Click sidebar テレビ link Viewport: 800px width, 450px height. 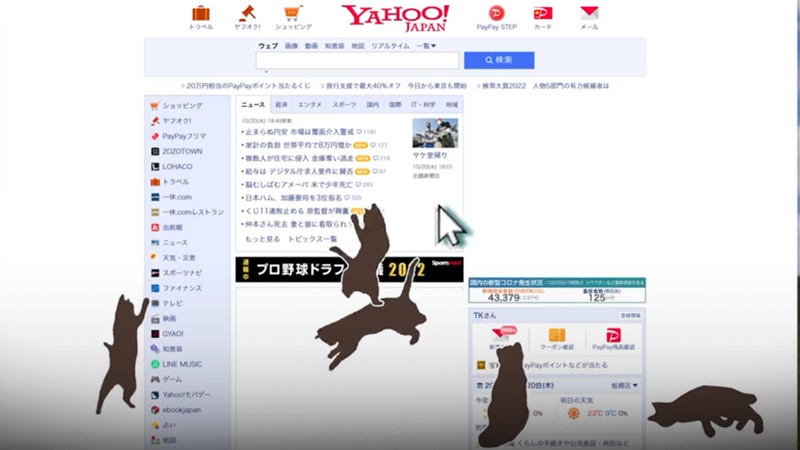point(172,304)
